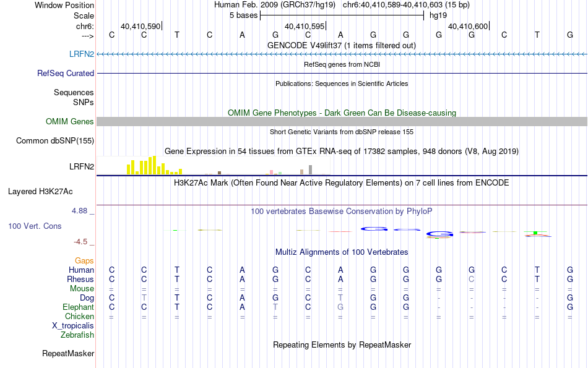This screenshot has height=368, width=588.
Task: Click the SNPs track label
Action: (84, 102)
